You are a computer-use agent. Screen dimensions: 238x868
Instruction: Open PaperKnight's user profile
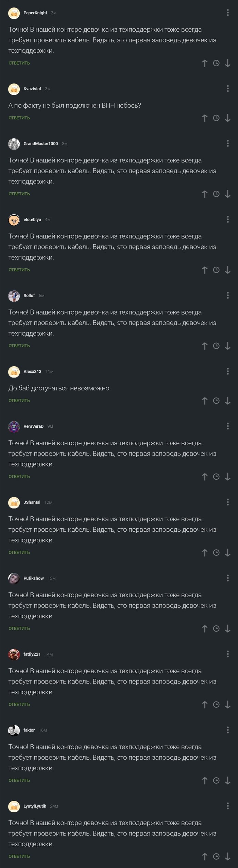[x=34, y=13]
